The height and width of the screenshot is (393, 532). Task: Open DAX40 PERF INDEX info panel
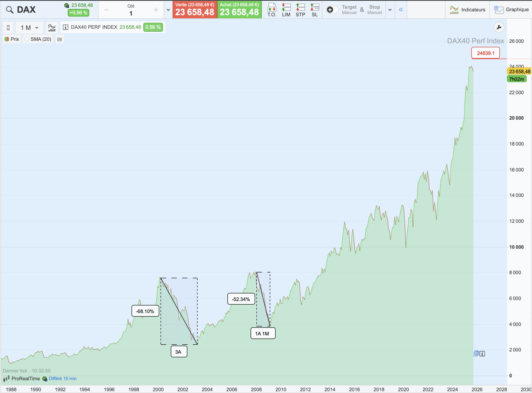click(x=66, y=27)
